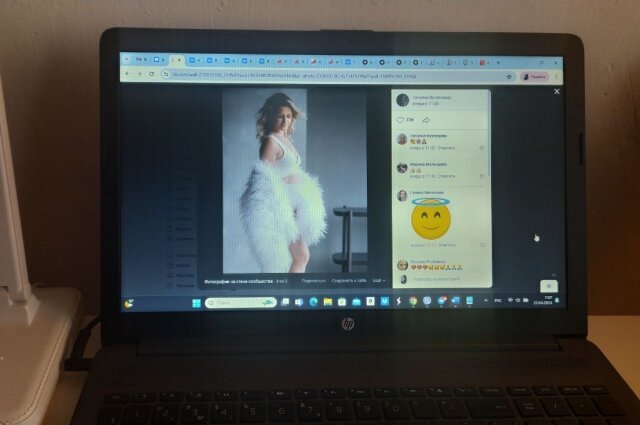Screen dimensions: 640x425
Task: Like the angel sticker comment
Action: 483,245
